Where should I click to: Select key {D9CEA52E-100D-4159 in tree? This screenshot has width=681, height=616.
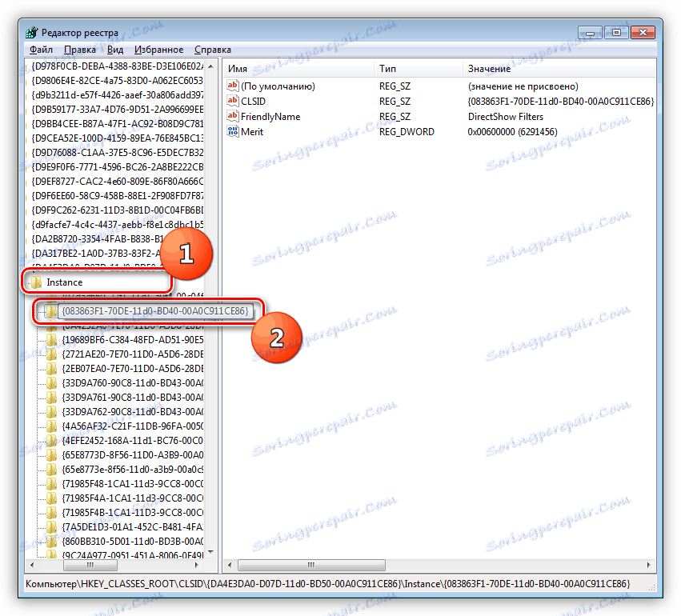[118, 138]
